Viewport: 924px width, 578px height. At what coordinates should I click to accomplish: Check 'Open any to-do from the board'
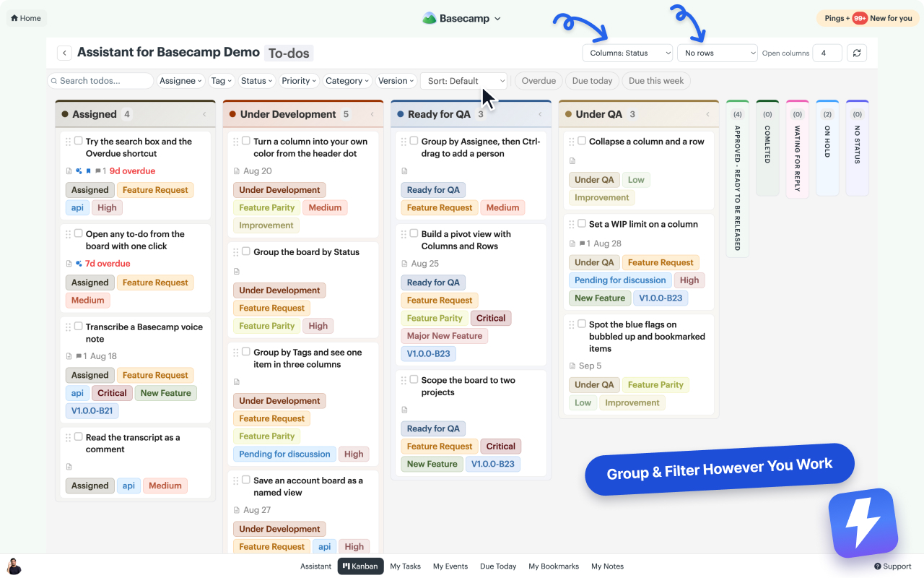click(x=78, y=233)
